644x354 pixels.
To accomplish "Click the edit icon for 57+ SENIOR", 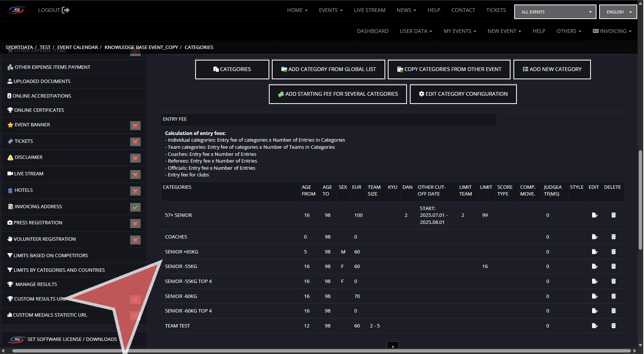I will click(594, 215).
